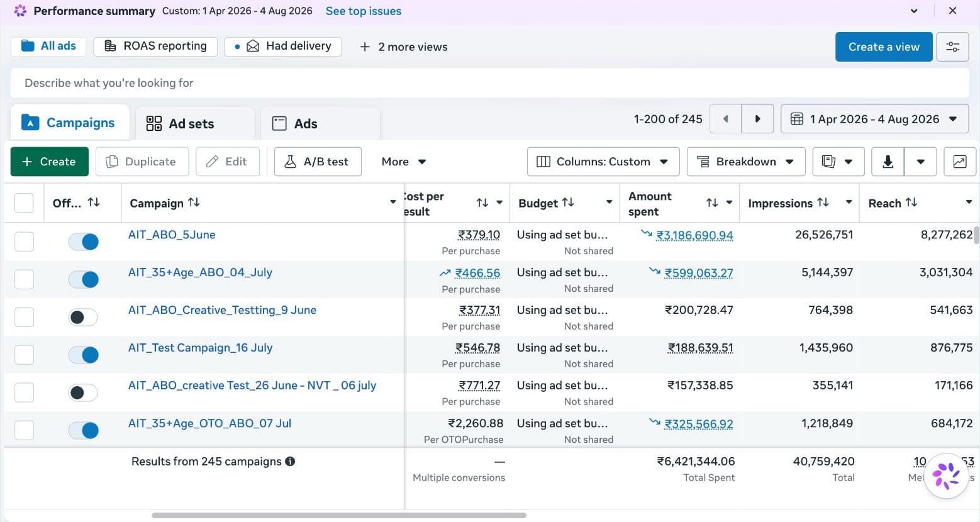Sort by Reach column arrows
Screen dimensions: 980x522
coord(911,203)
